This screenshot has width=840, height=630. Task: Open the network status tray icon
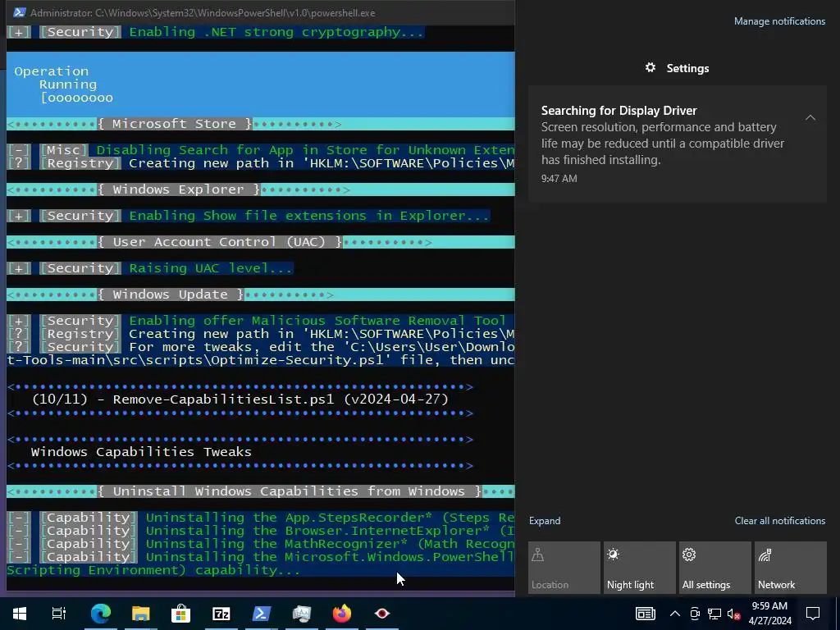click(714, 614)
